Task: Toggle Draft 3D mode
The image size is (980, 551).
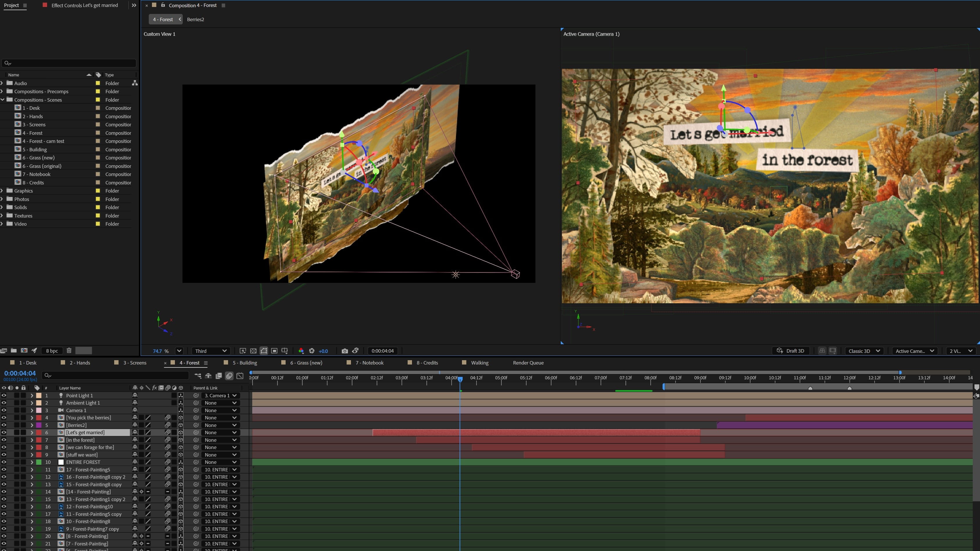Action: click(791, 351)
